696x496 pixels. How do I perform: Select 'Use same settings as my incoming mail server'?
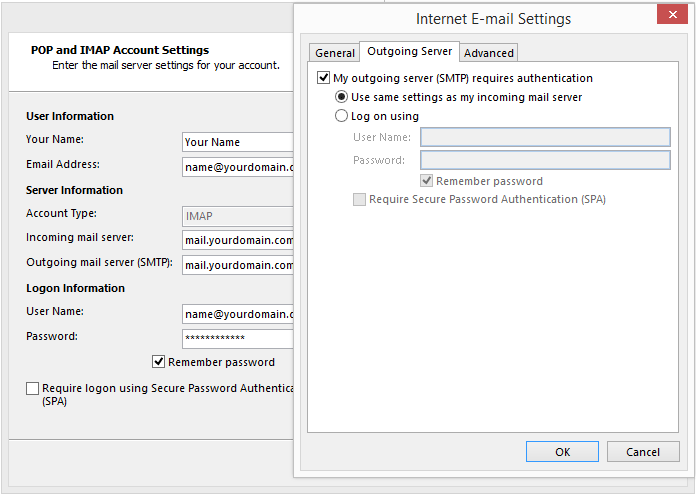[x=342, y=97]
